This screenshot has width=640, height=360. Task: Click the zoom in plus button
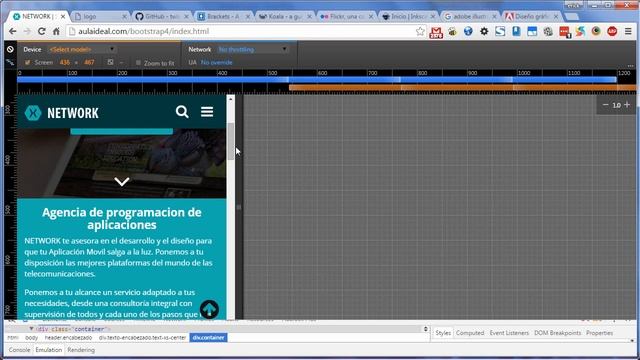pos(627,105)
